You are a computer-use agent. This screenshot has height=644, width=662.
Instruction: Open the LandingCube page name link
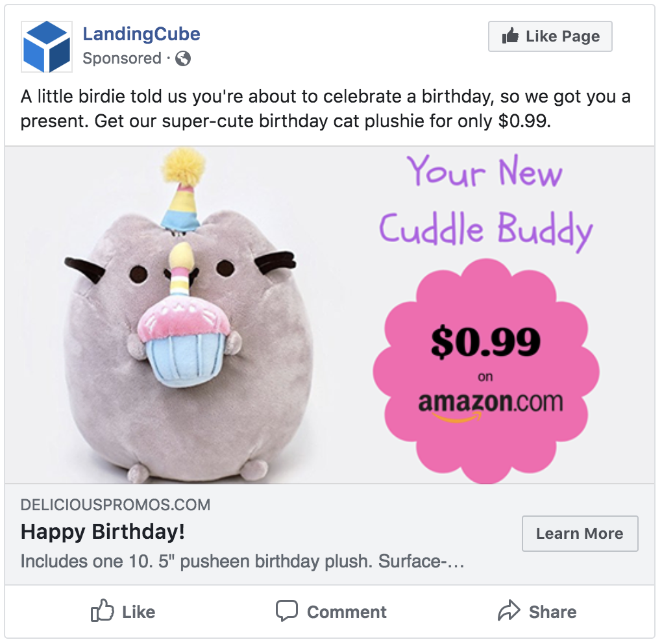141,34
